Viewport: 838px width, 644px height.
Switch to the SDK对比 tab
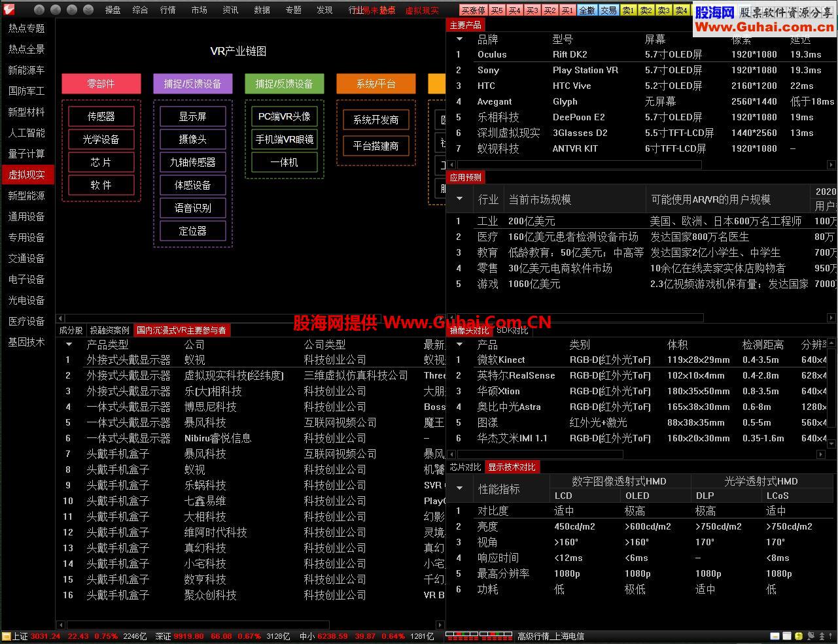512,330
